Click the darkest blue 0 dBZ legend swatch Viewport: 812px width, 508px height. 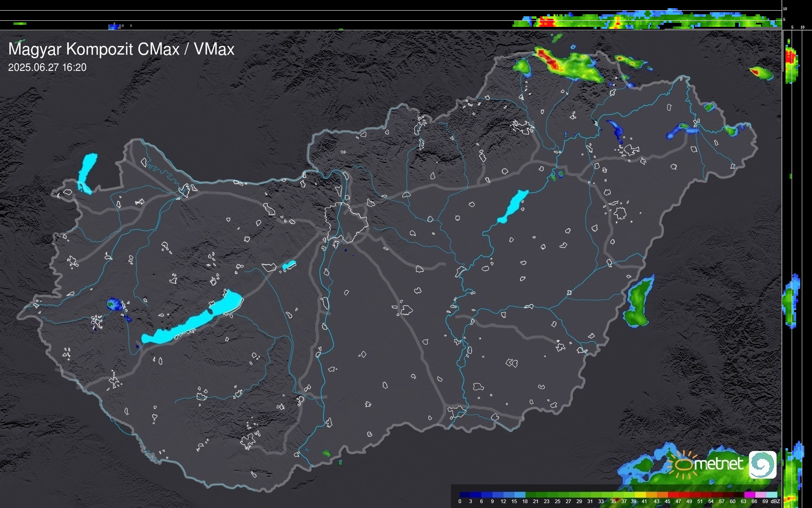pos(465,495)
